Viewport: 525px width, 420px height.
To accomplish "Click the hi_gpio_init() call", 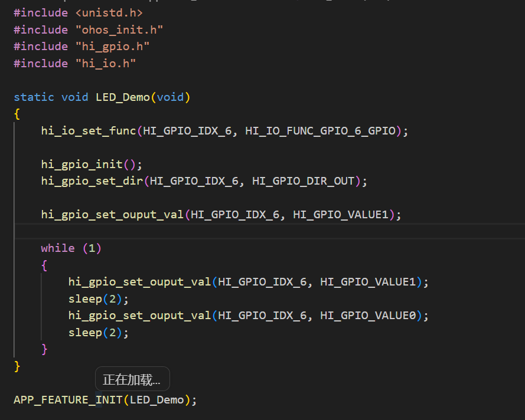I will pyautogui.click(x=92, y=164).
